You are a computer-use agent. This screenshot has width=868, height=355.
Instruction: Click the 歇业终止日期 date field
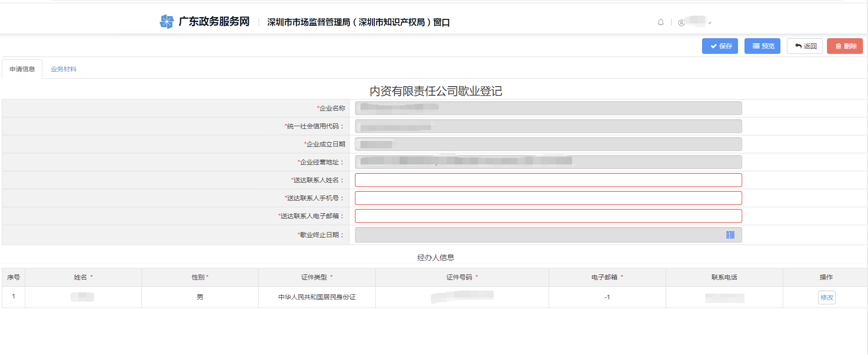click(x=539, y=235)
